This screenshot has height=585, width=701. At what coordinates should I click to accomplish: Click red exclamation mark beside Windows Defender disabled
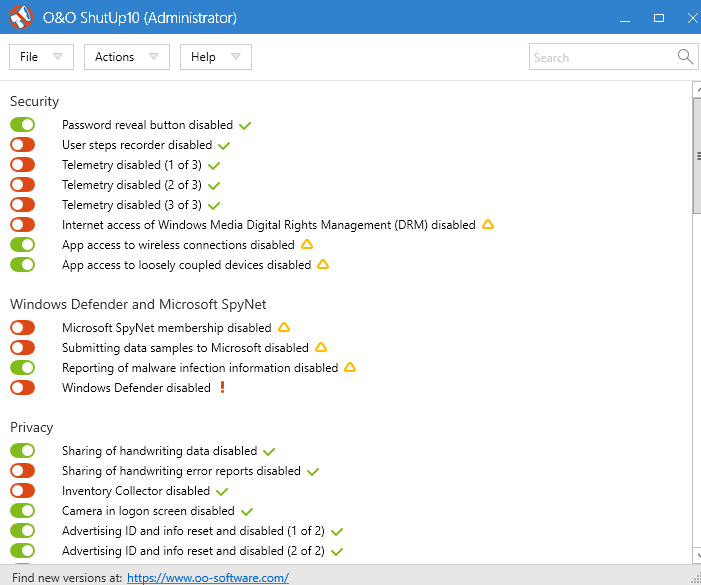[x=223, y=387]
